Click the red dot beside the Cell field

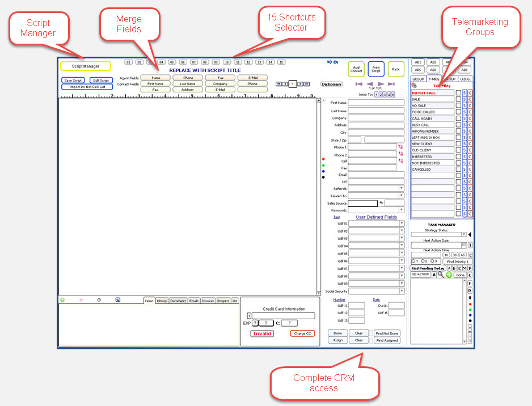tap(323, 159)
